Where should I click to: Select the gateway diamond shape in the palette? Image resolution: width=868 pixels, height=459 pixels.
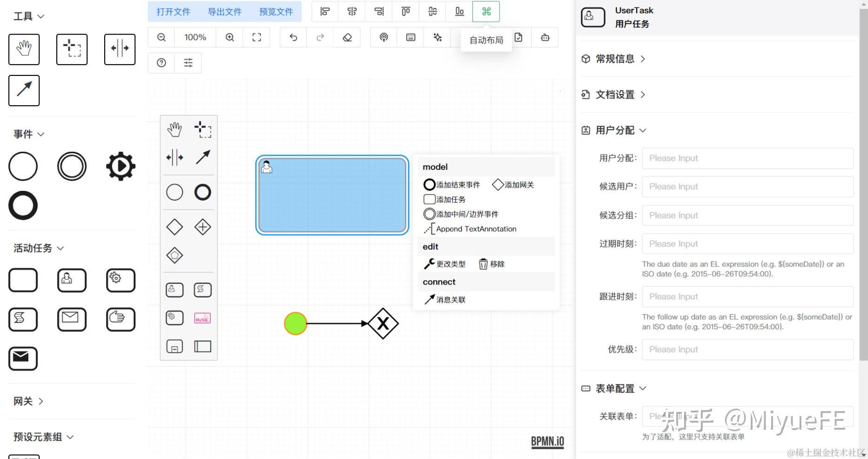click(x=175, y=227)
